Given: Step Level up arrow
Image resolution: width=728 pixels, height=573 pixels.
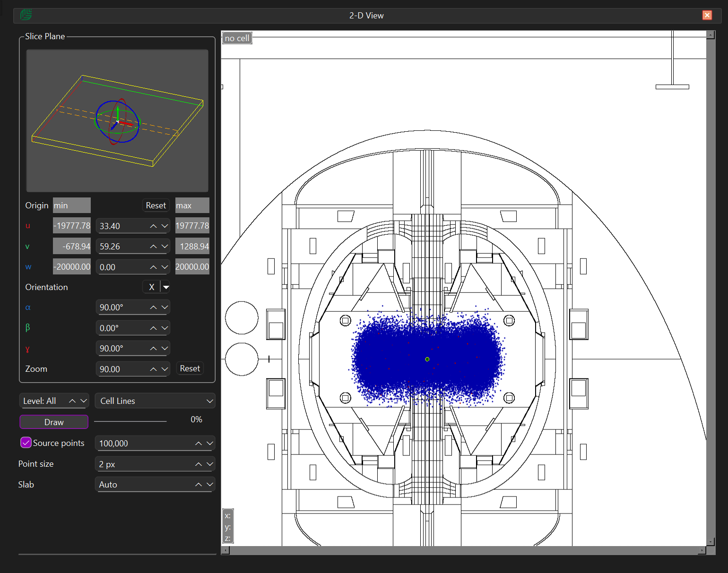Looking at the screenshot, I should (72, 401).
